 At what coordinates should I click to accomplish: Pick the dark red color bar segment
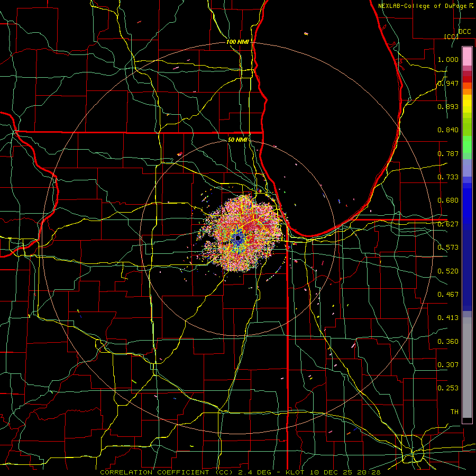pos(467,79)
